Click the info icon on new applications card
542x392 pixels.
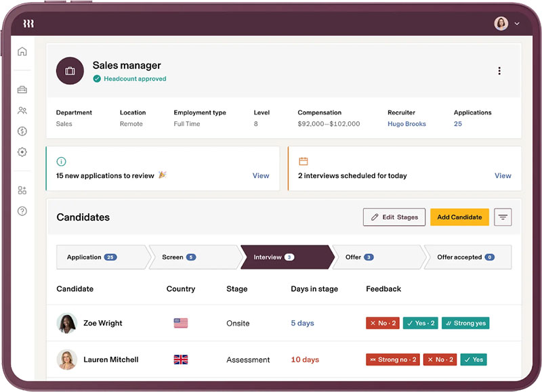pyautogui.click(x=61, y=161)
